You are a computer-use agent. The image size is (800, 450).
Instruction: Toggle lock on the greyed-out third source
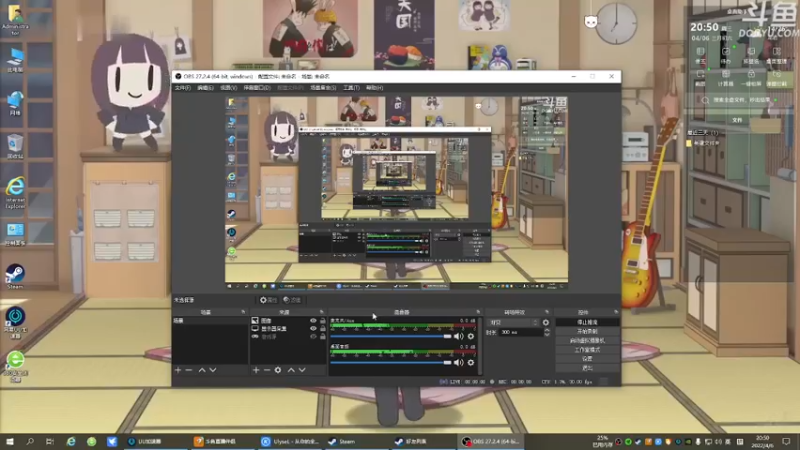[322, 337]
